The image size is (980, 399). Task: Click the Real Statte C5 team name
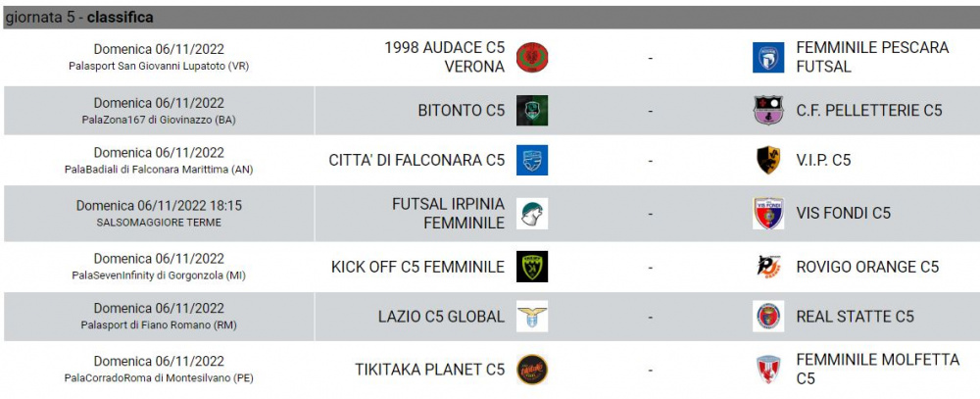(855, 317)
